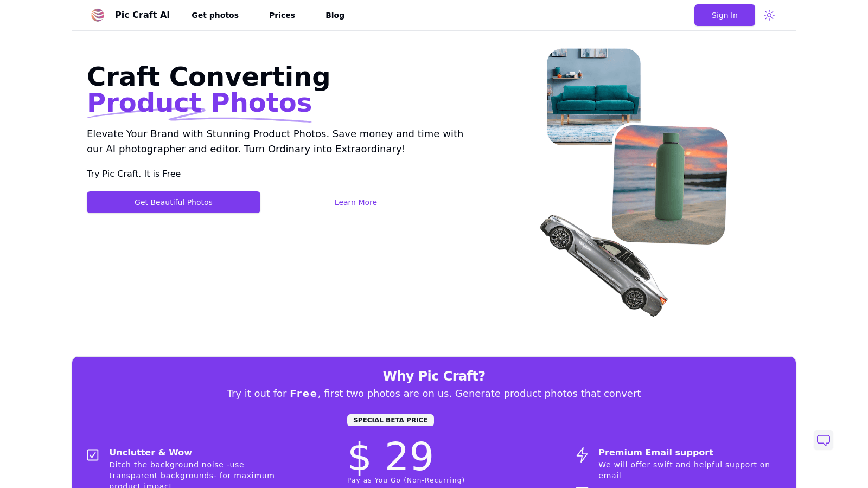Select the green bottle beach photo

pos(670,184)
